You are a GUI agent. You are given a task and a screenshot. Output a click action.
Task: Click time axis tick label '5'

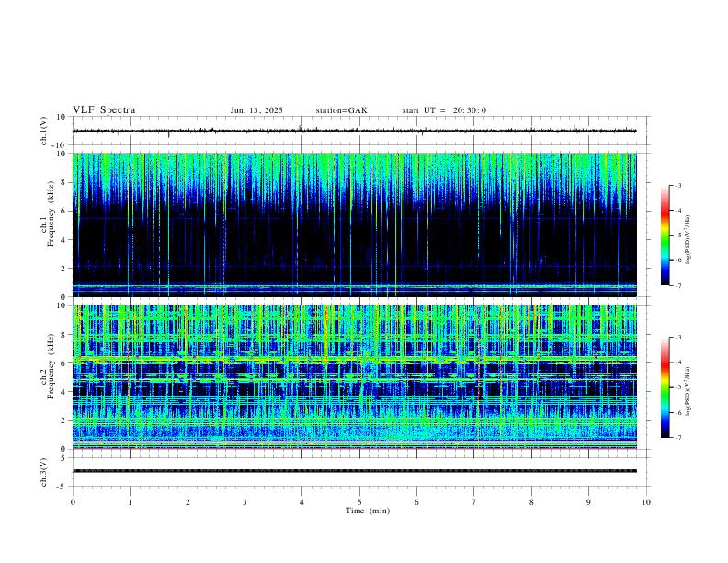359,502
